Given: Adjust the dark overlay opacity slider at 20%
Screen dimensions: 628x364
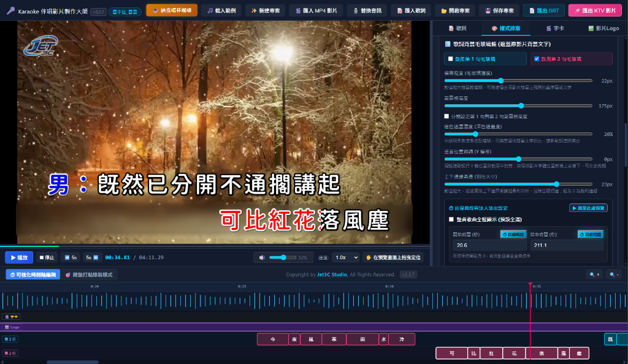Looking at the screenshot, I should pyautogui.click(x=518, y=134).
